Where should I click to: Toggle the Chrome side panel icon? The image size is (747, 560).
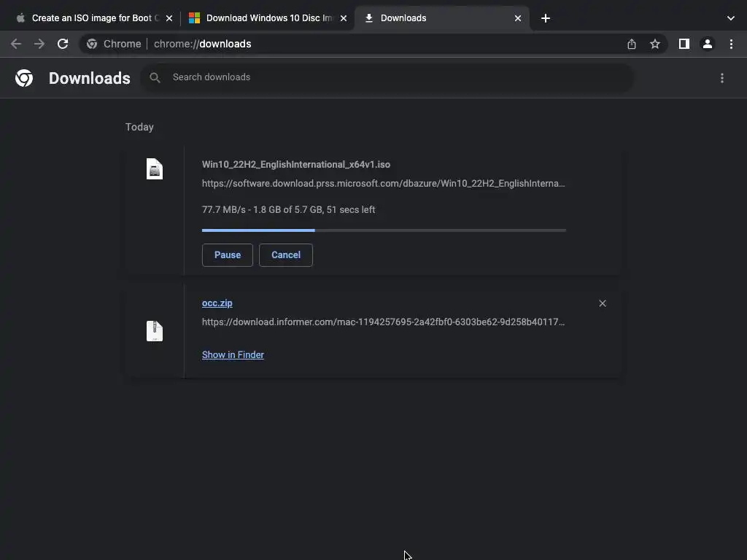684,44
